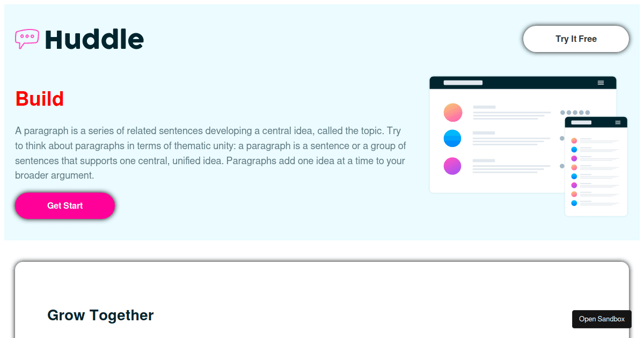The height and width of the screenshot is (338, 644).
Task: Click the white title placeholder bar in large mockup header
Action: pos(463,83)
